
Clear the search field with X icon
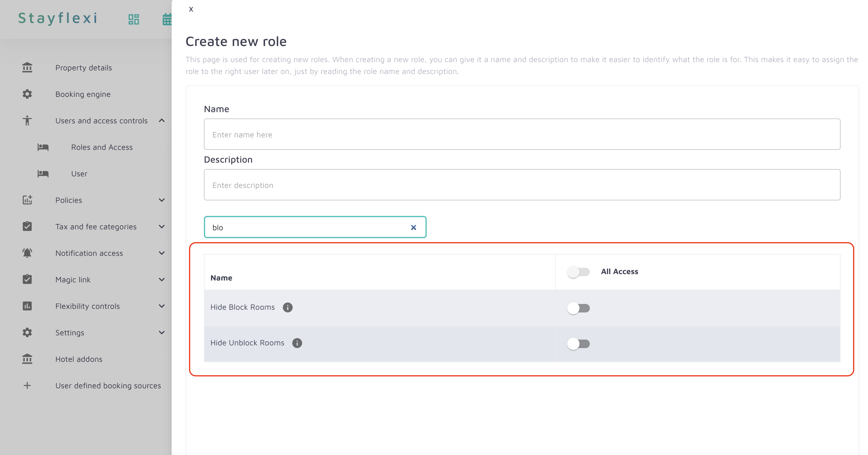coord(413,228)
